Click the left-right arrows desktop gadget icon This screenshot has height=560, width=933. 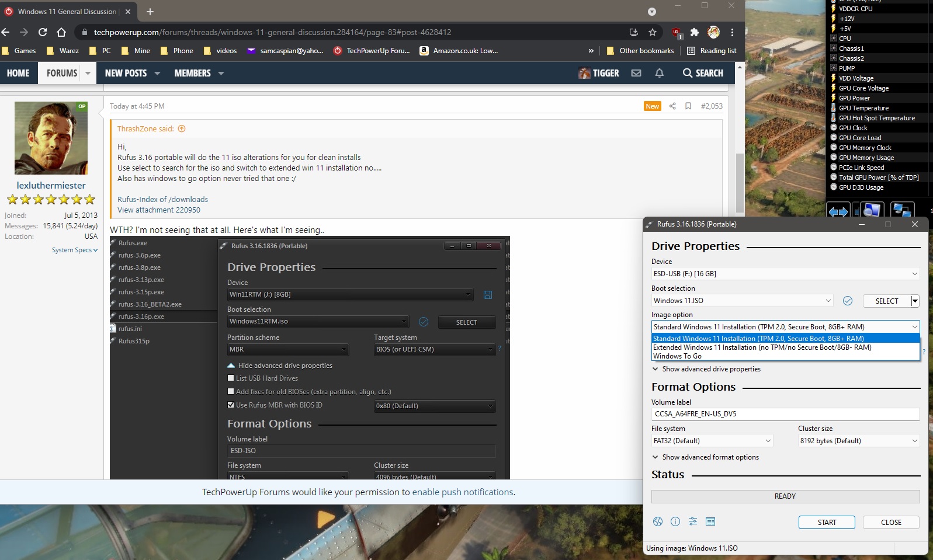pyautogui.click(x=838, y=211)
